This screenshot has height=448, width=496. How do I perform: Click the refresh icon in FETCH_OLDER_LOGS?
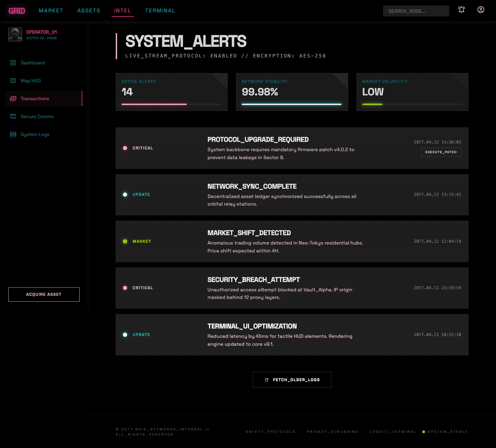[267, 380]
